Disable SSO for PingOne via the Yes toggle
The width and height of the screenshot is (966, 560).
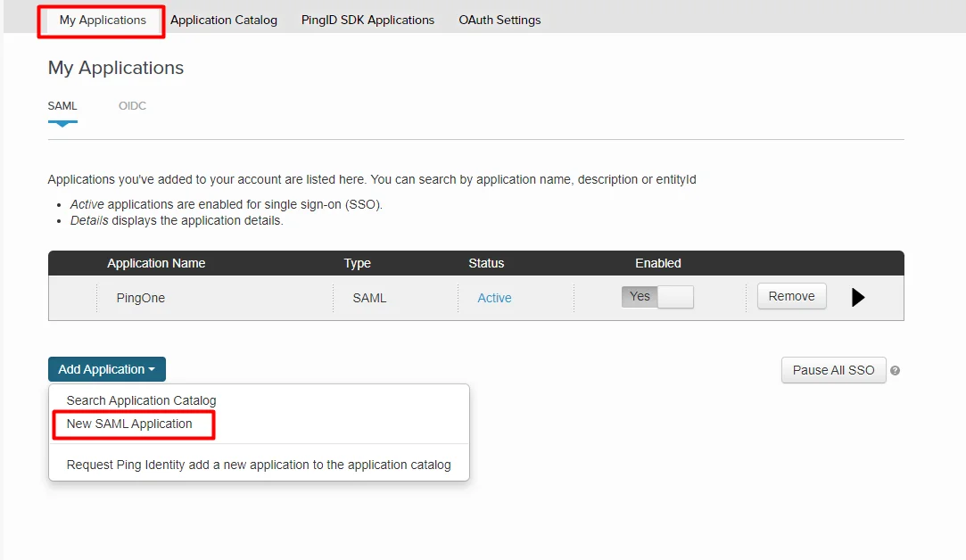[x=639, y=295]
